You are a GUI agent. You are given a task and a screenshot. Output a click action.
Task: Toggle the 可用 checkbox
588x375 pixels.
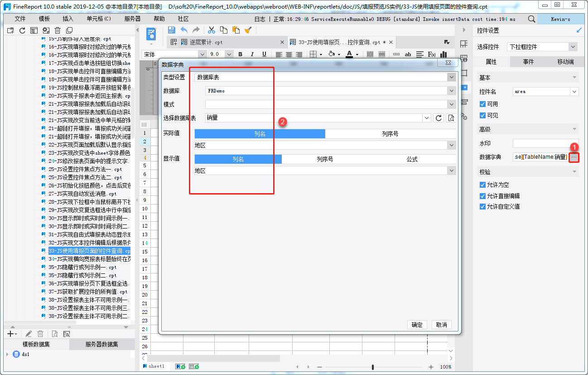click(x=482, y=104)
